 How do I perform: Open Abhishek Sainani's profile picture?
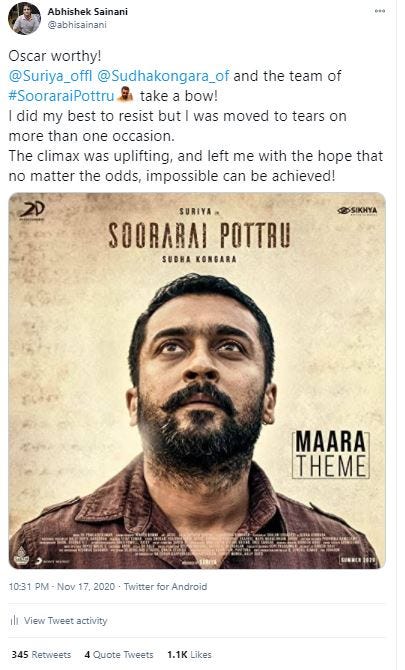[24, 18]
